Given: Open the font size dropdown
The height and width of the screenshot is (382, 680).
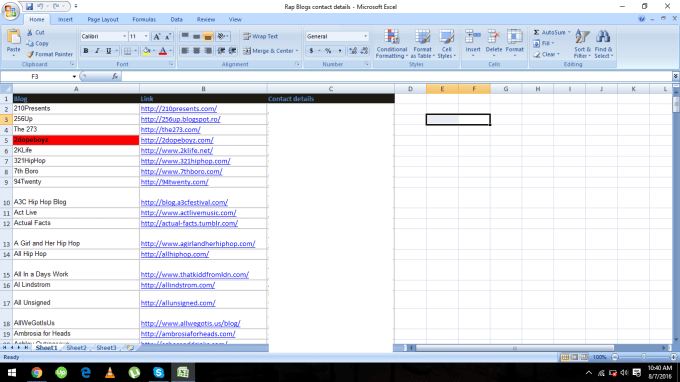Looking at the screenshot, I should coord(146,36).
